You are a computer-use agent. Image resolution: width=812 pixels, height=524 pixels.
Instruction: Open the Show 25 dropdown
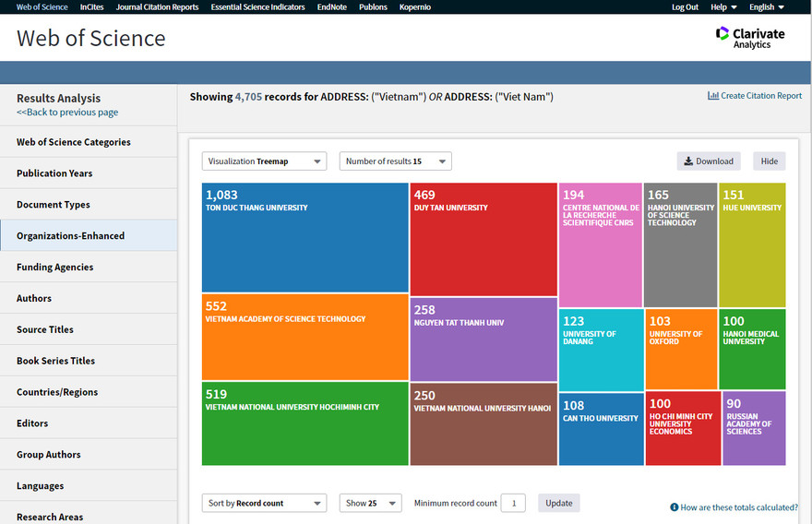click(x=370, y=504)
